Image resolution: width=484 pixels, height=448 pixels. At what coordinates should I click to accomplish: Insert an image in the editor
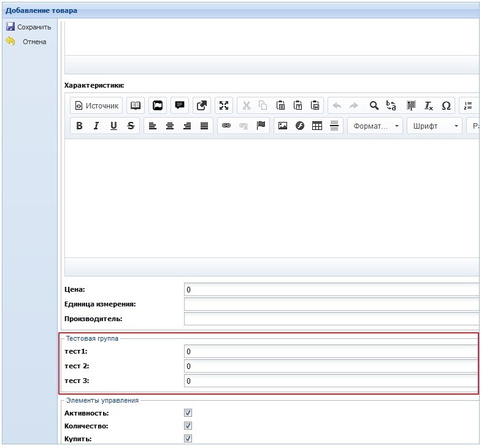(283, 126)
